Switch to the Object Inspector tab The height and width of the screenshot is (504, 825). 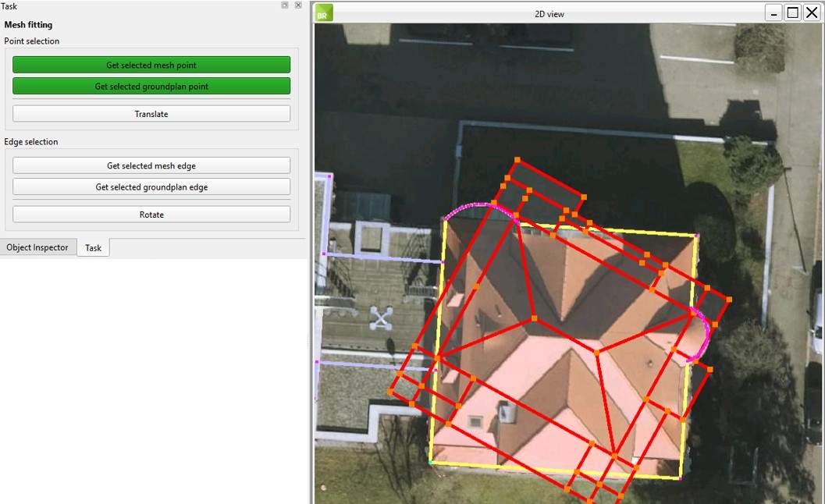coord(37,247)
